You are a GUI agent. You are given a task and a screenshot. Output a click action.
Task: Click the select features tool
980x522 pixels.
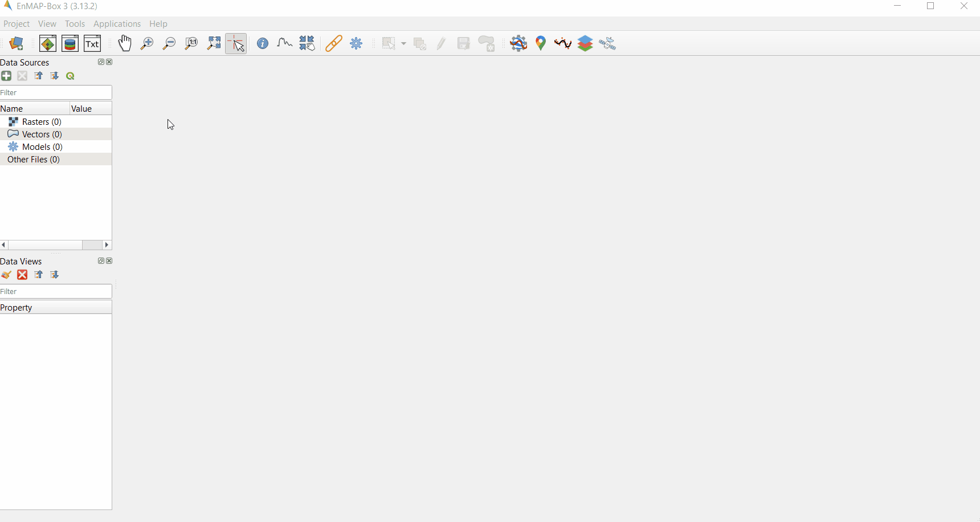[389, 44]
